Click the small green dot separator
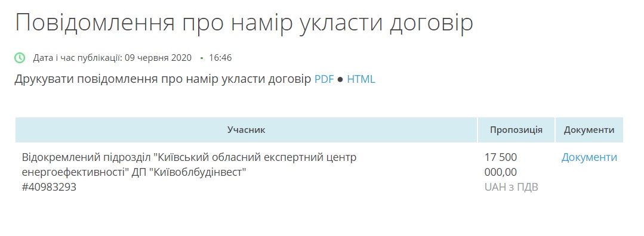The width and height of the screenshot is (644, 236). [x=201, y=58]
